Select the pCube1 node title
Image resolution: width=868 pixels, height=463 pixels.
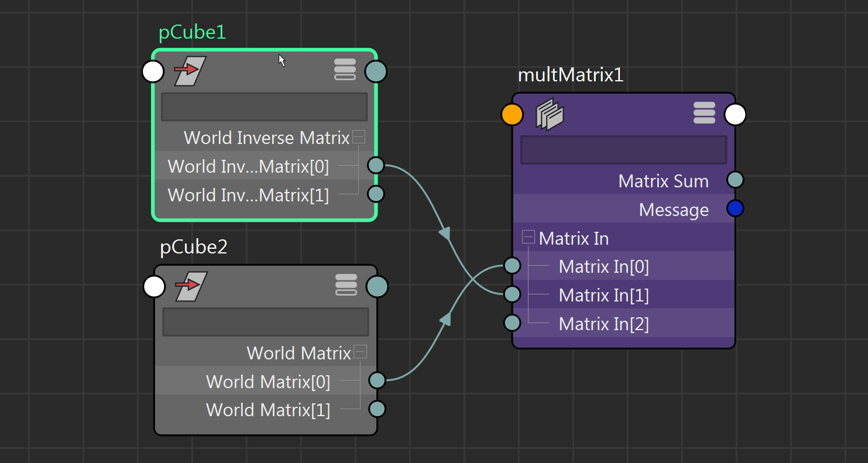pyautogui.click(x=192, y=32)
